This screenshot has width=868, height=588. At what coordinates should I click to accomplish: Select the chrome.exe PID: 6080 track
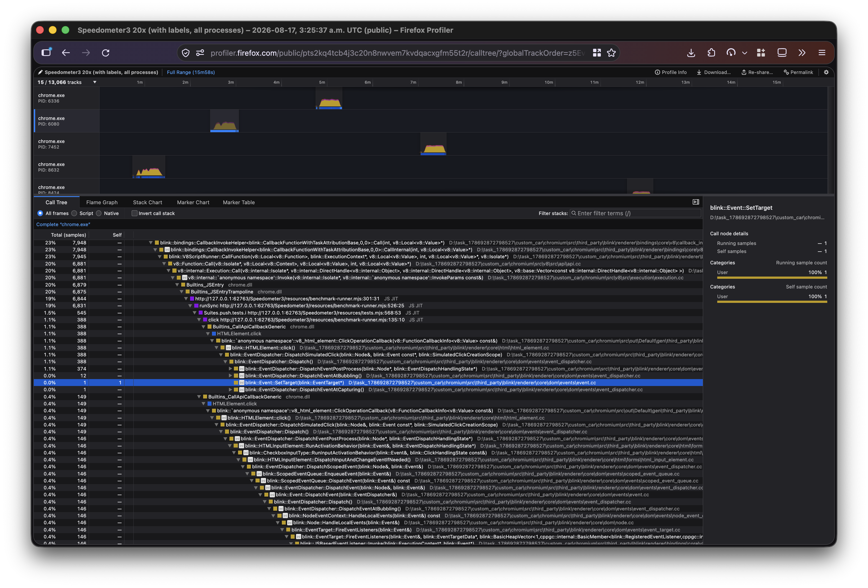tap(67, 121)
